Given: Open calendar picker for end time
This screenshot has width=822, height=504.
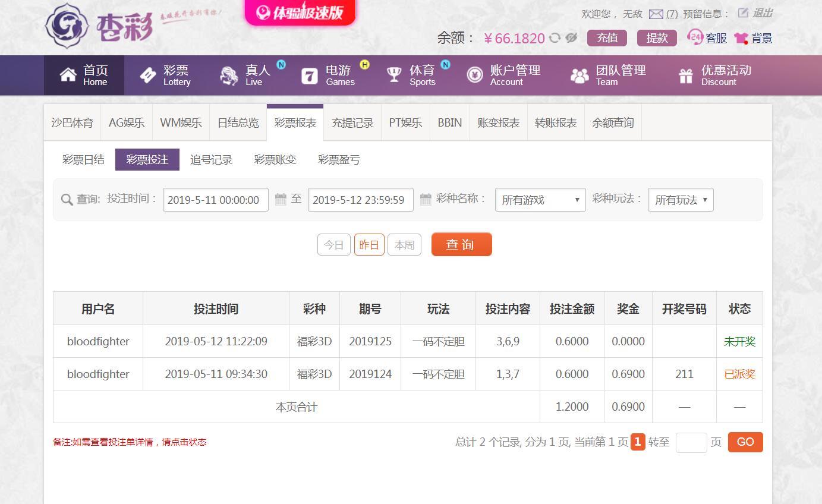Looking at the screenshot, I should coord(426,199).
